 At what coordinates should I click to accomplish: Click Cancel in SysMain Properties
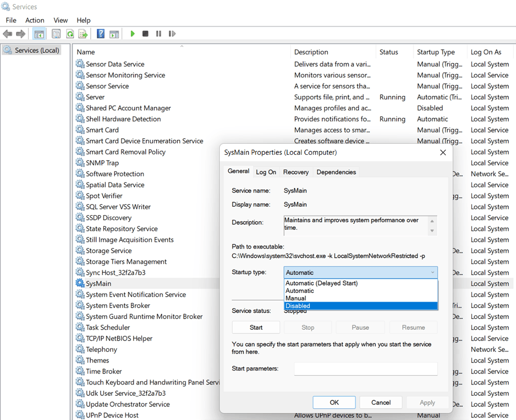(x=381, y=402)
